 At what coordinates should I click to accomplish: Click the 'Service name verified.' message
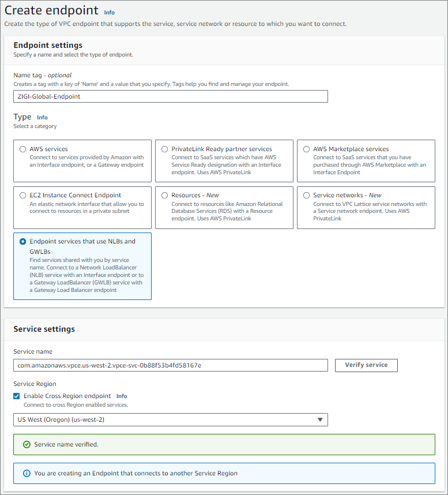pos(66,444)
